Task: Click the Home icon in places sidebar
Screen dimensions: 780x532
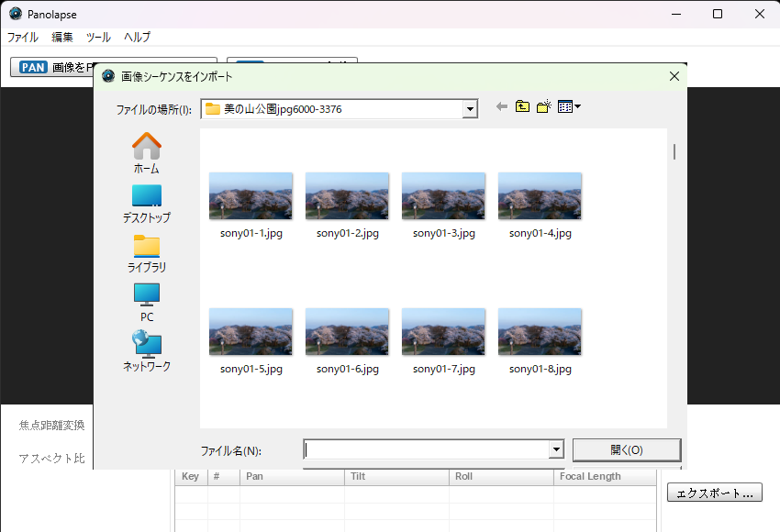Action: pyautogui.click(x=146, y=146)
